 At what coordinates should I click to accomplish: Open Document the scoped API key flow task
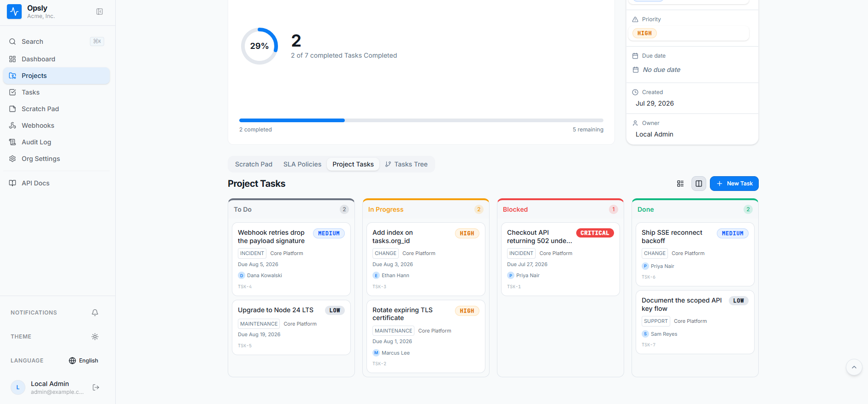click(695, 322)
